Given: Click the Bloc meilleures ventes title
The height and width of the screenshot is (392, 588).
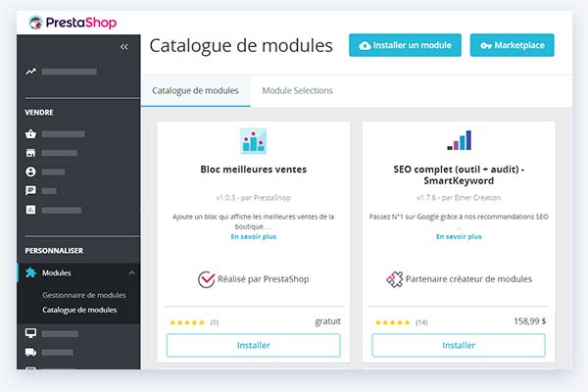Looking at the screenshot, I should pyautogui.click(x=254, y=170).
